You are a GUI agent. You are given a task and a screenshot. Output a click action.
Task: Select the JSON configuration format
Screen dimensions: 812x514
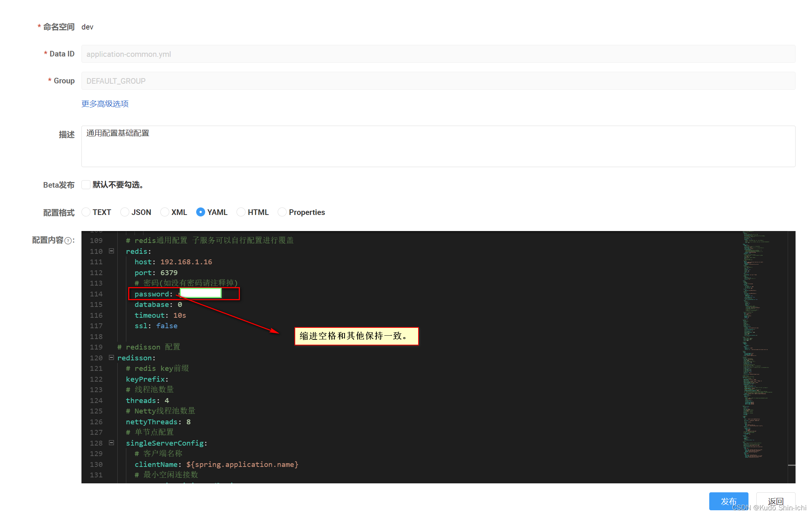[x=124, y=212]
